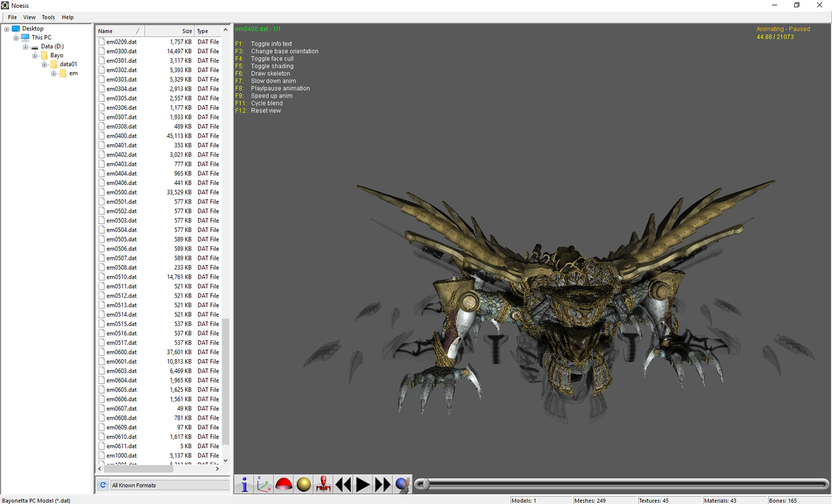
Task: Click the play animation button
Action: pos(363,484)
